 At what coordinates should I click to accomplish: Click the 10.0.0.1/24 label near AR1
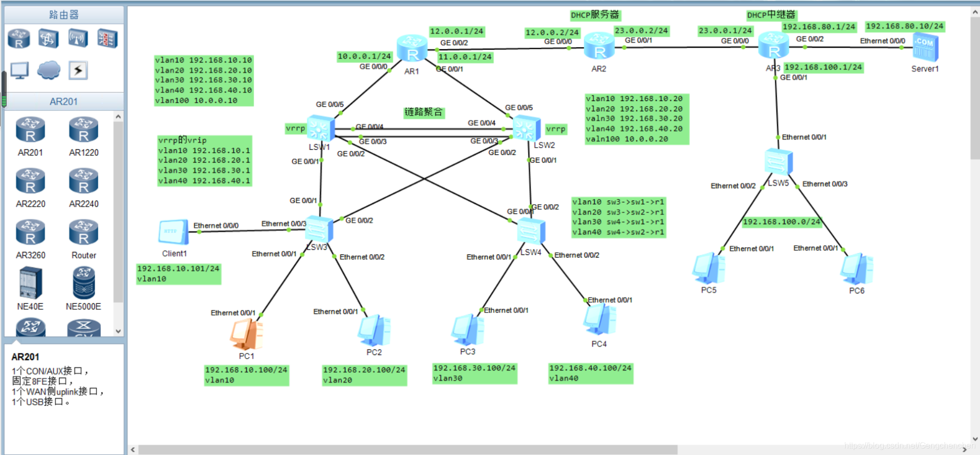tap(364, 56)
